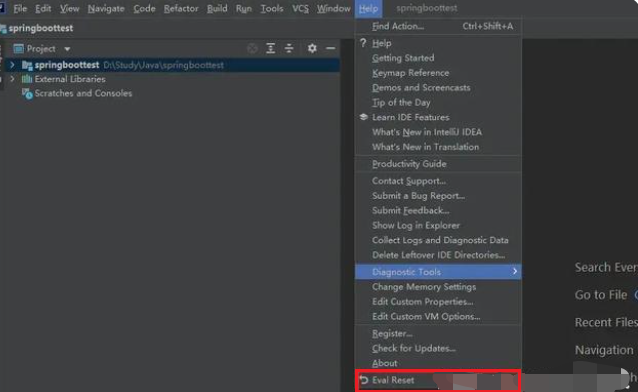Choose Contact Support

(x=438, y=181)
